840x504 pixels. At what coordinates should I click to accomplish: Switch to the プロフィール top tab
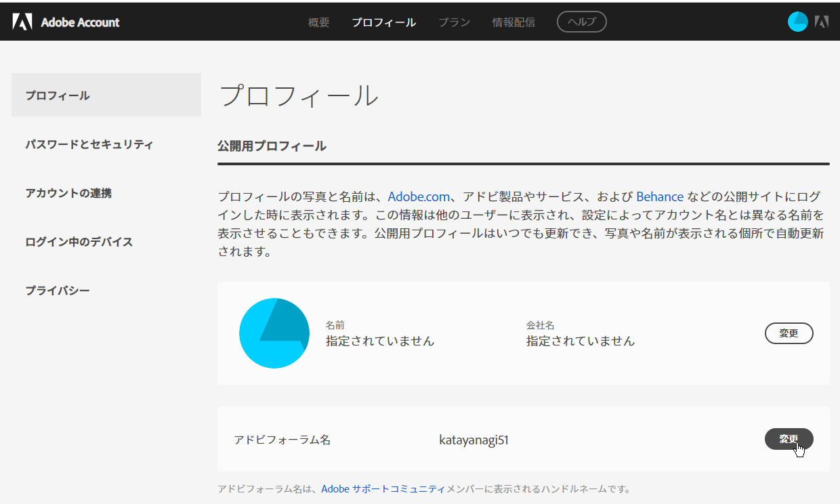click(x=383, y=22)
